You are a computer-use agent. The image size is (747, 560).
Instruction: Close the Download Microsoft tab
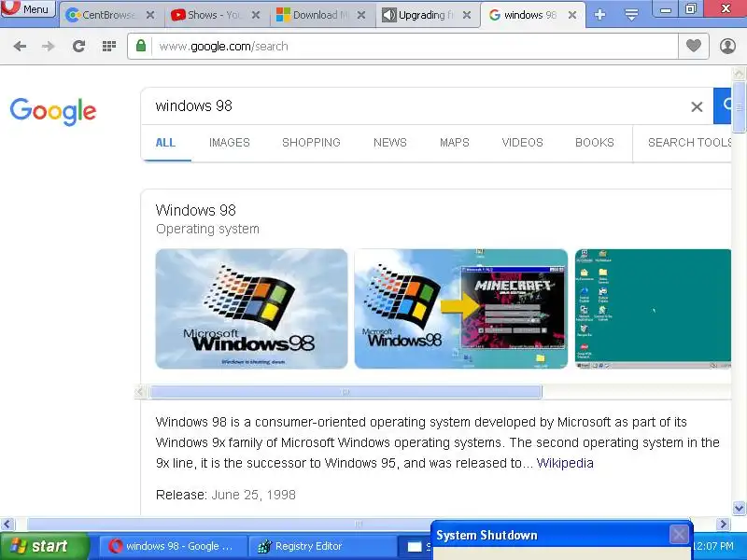tap(361, 15)
